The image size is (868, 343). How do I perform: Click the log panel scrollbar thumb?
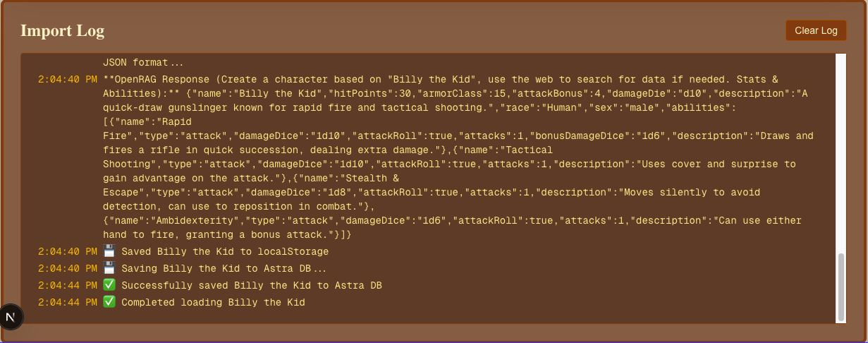(840, 287)
